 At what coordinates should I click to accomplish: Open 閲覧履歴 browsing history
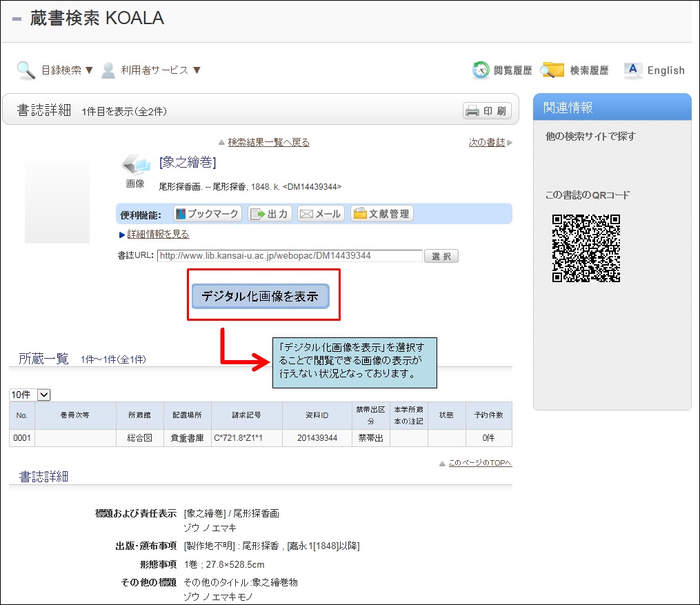pyautogui.click(x=503, y=70)
